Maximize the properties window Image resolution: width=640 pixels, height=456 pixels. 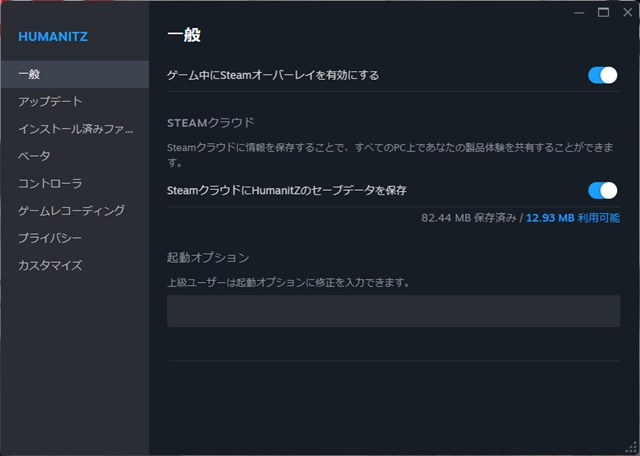coord(603,12)
